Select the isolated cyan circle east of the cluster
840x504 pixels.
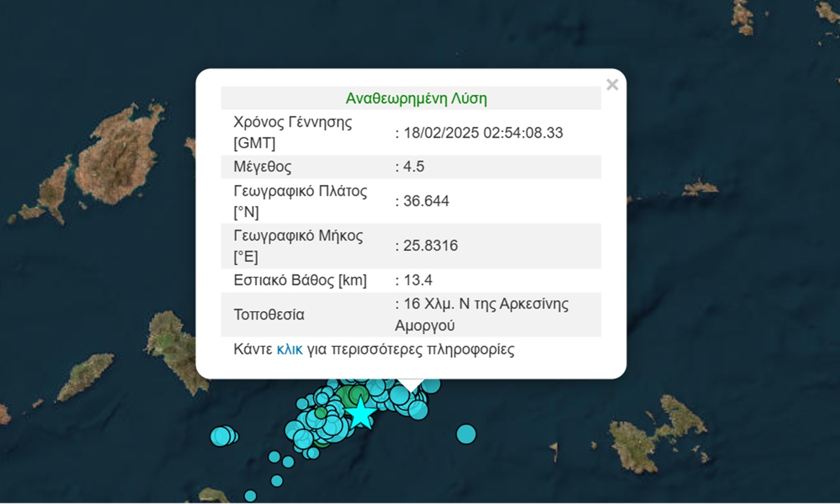[466, 433]
